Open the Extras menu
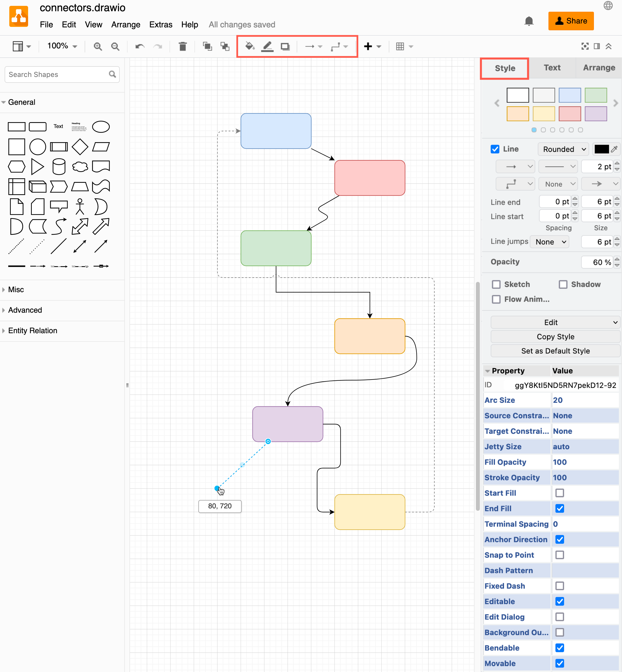This screenshot has width=622, height=672. pyautogui.click(x=161, y=25)
